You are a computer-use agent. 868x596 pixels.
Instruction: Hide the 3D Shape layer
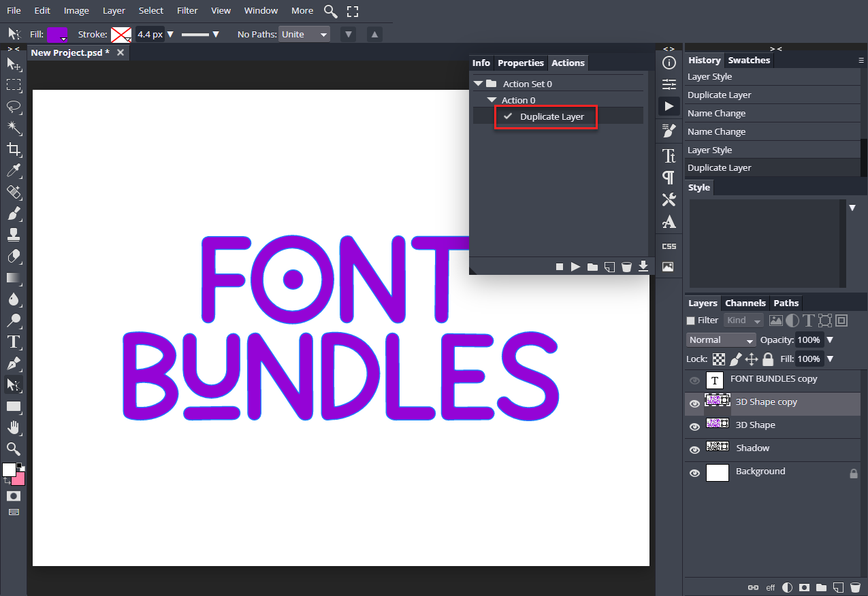tap(694, 427)
